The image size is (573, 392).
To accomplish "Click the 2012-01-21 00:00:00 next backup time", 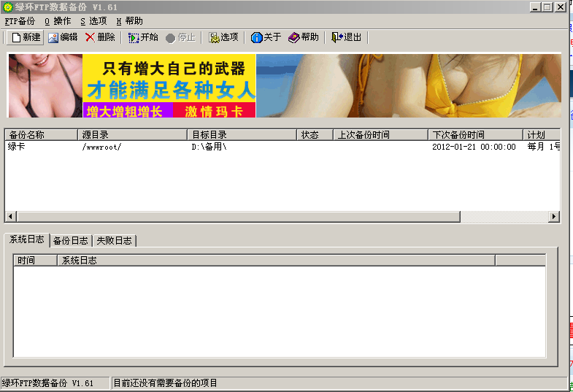I will pos(474,147).
